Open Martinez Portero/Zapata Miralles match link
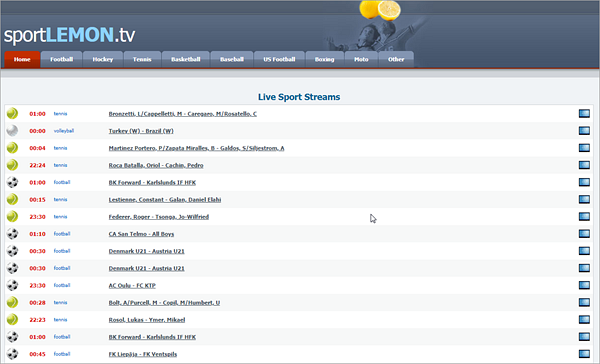 (196, 148)
